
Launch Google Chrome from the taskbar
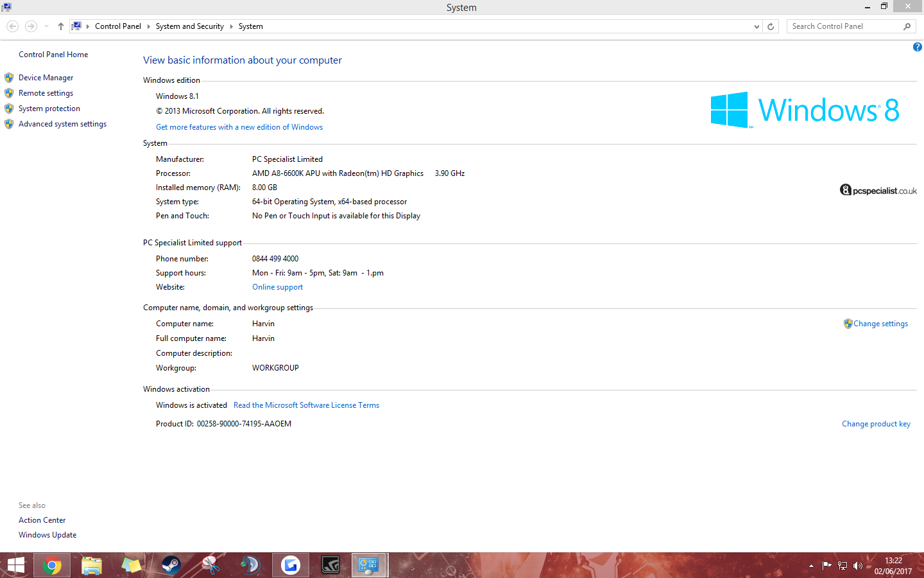click(52, 565)
